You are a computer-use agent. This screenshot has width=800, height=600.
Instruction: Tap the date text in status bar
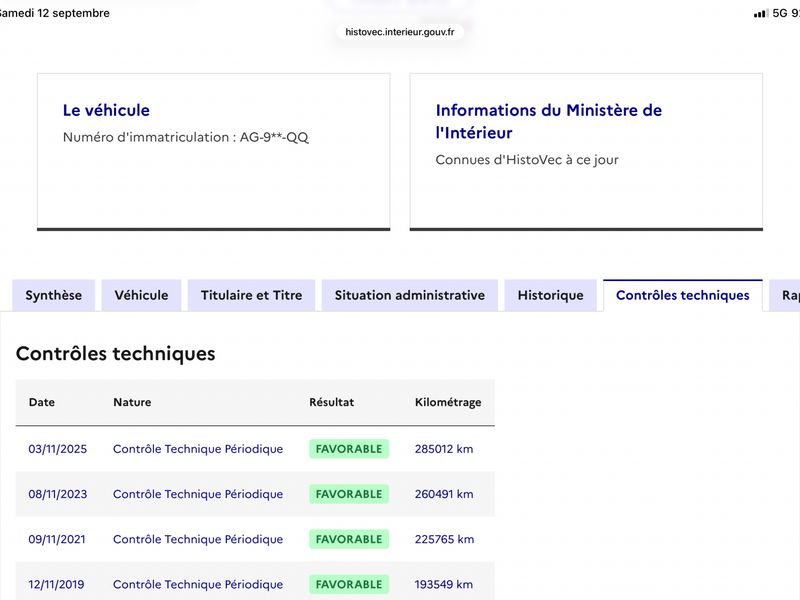pos(54,13)
